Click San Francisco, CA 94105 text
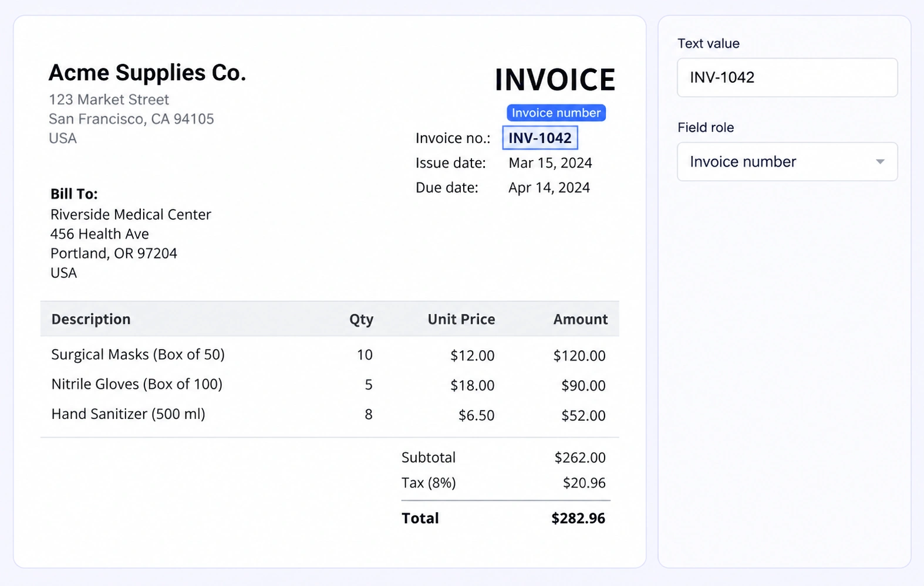This screenshot has width=924, height=586. click(x=131, y=119)
